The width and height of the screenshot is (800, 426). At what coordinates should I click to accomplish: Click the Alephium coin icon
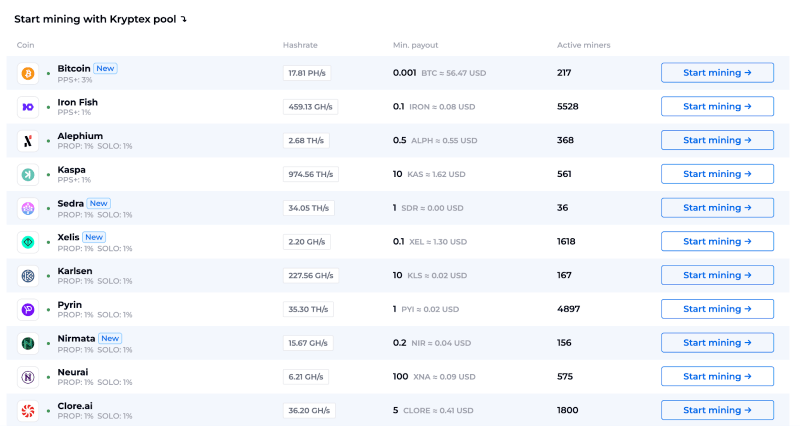28,141
